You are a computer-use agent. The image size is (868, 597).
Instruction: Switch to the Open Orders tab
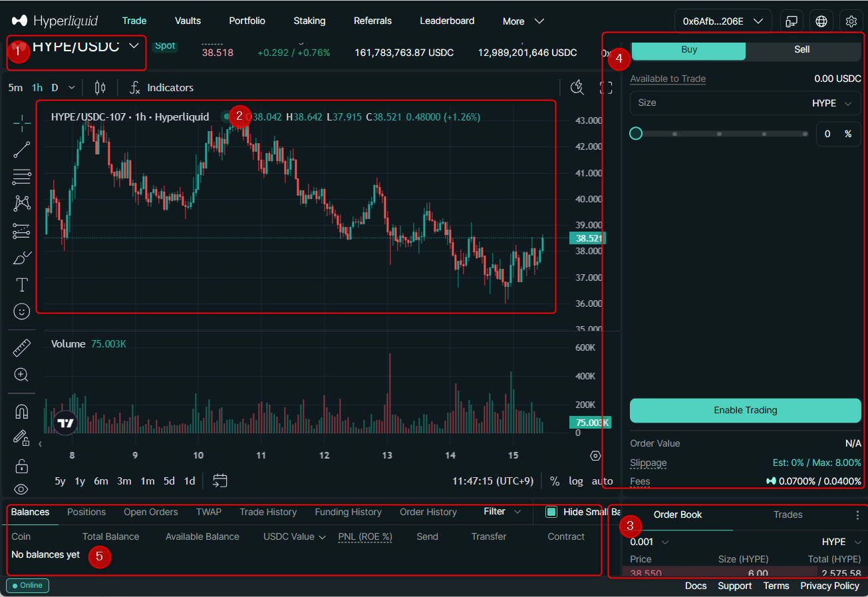click(x=150, y=512)
